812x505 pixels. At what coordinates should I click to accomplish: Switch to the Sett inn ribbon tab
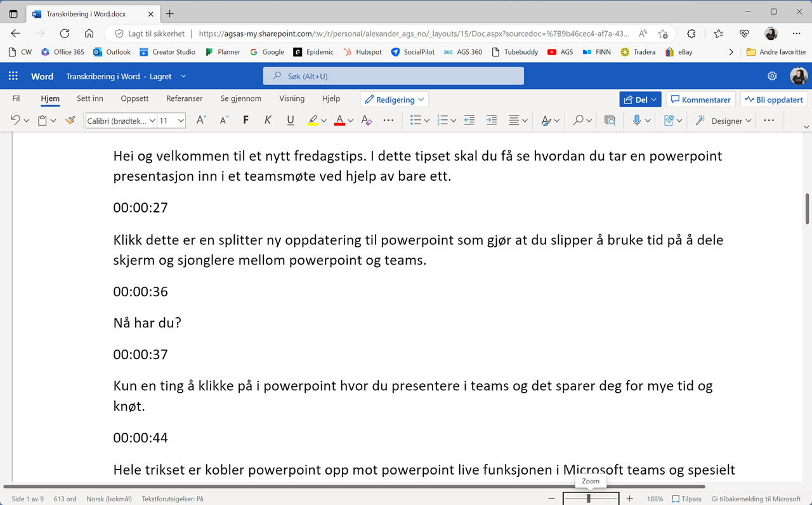point(89,98)
